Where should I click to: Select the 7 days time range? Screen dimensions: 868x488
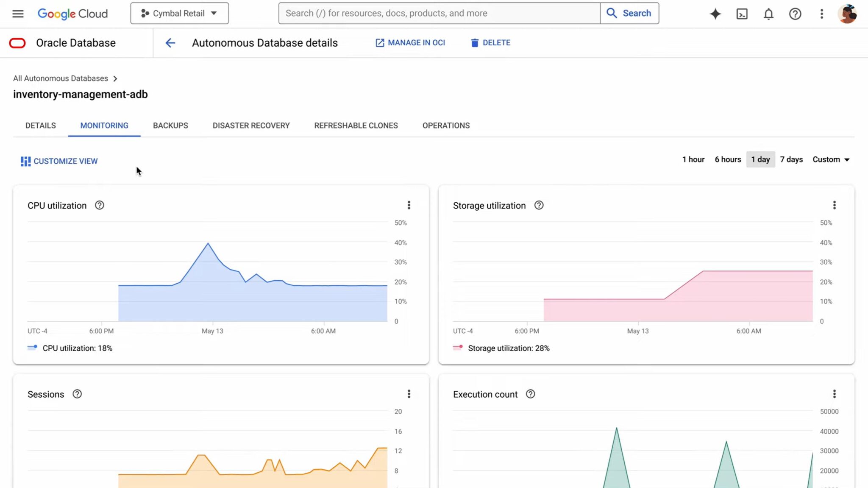(791, 159)
